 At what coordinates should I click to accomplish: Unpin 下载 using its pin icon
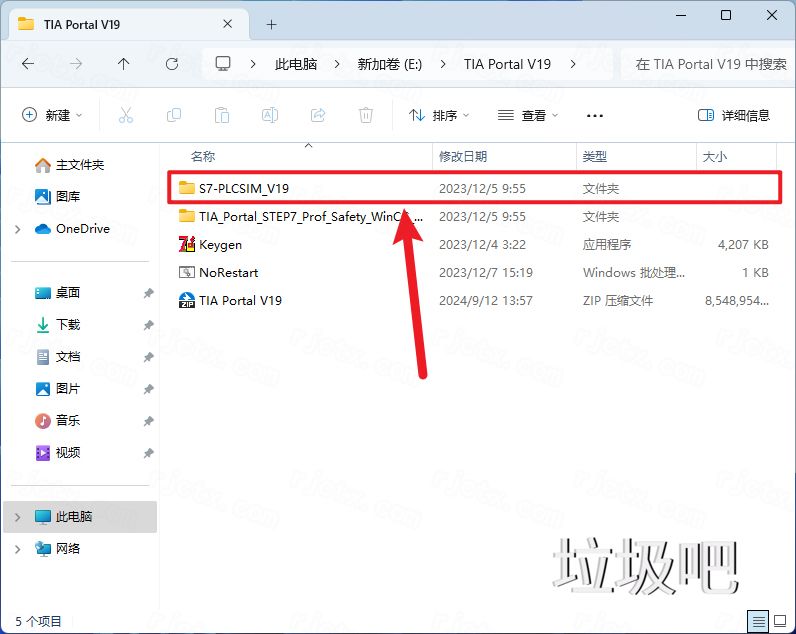point(148,325)
